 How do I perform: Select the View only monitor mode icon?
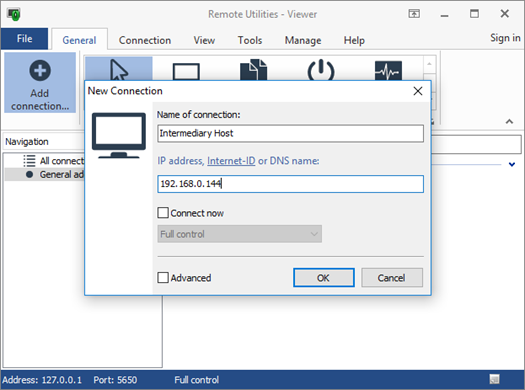[186, 72]
